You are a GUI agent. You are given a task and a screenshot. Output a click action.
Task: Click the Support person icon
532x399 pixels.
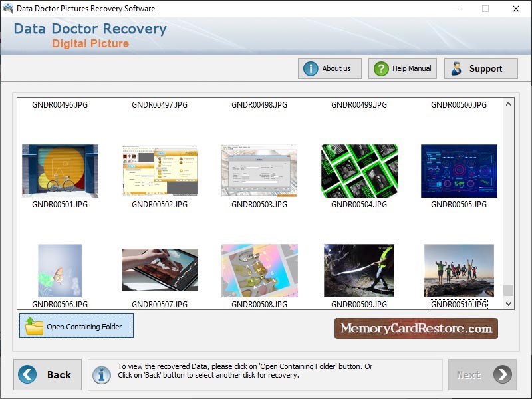coord(457,68)
